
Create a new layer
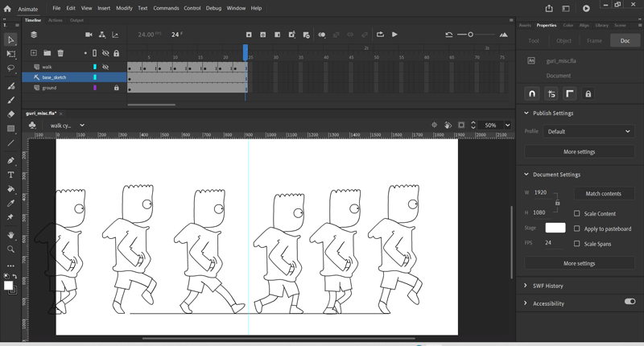pos(34,52)
